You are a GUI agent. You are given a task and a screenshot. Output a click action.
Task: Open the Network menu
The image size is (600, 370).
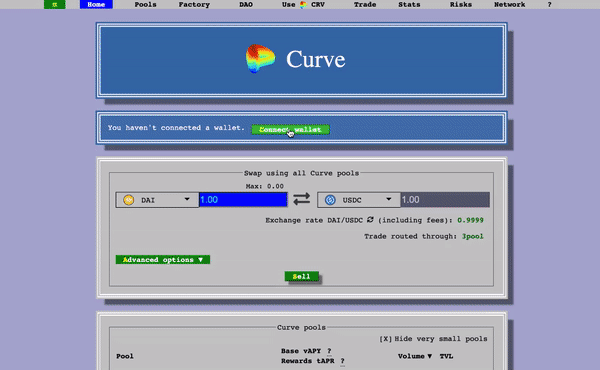[x=509, y=4]
